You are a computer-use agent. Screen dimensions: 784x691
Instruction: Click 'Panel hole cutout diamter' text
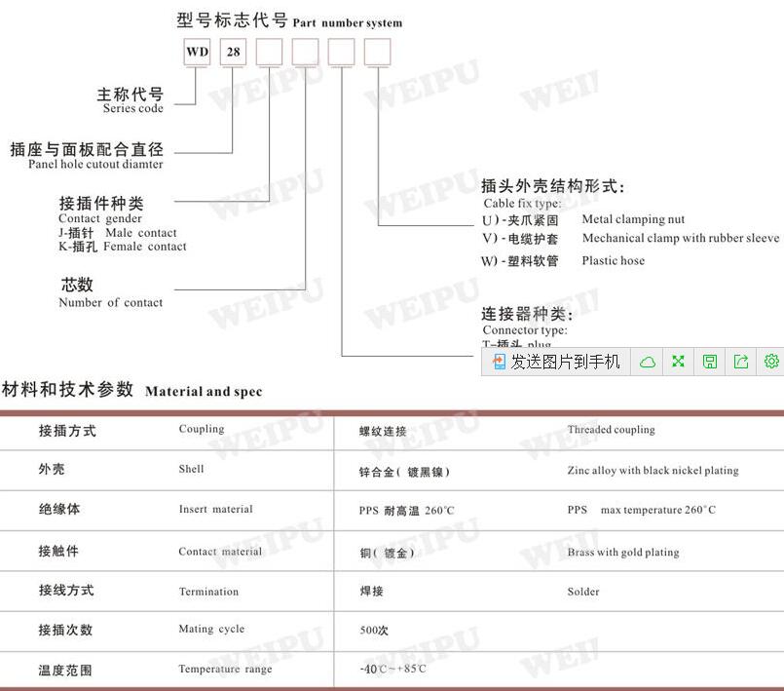coord(95,164)
